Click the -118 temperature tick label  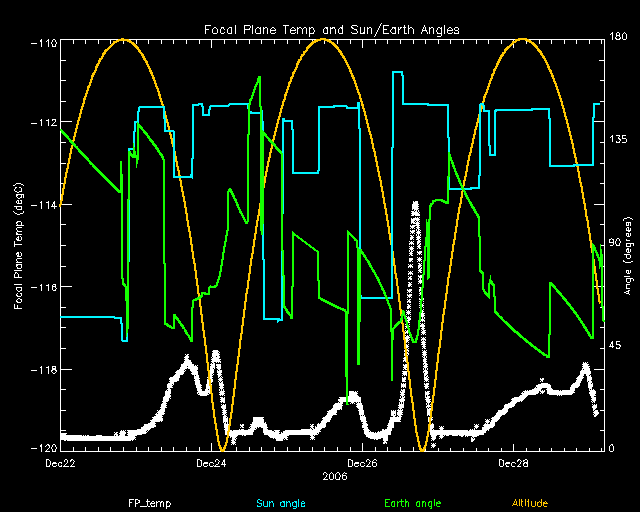(44, 370)
